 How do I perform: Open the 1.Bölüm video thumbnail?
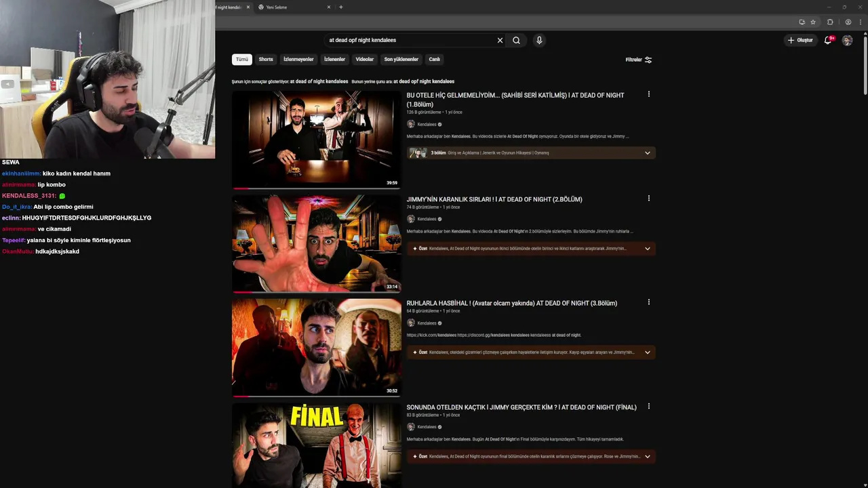(316, 139)
